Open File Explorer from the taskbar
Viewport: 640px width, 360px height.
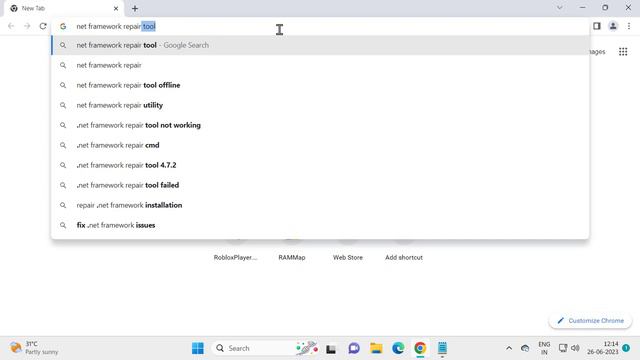pyautogui.click(x=376, y=348)
